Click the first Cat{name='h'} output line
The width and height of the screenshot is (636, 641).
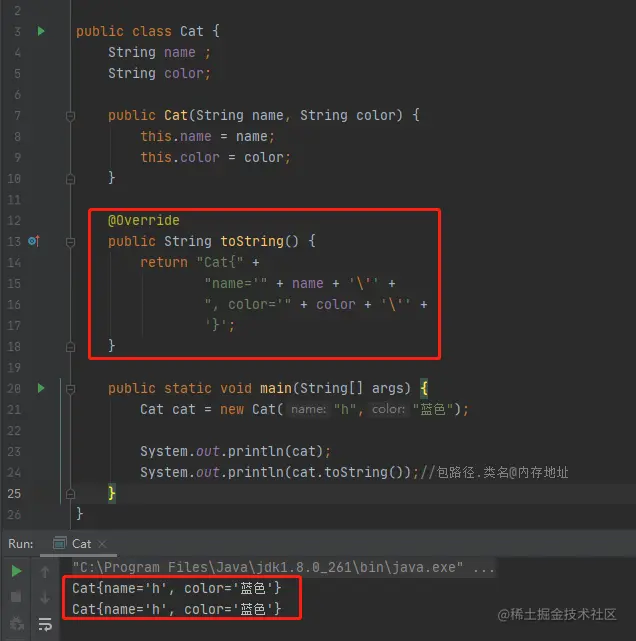(x=177, y=588)
